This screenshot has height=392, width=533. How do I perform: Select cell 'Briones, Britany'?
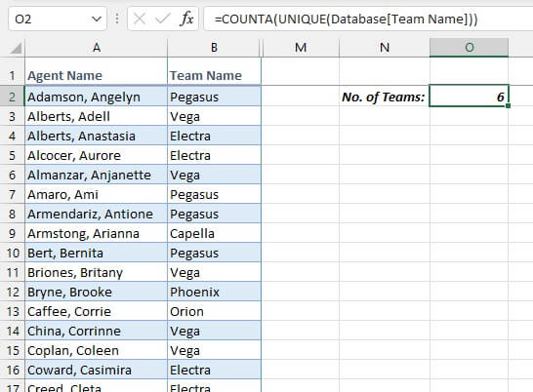(97, 272)
